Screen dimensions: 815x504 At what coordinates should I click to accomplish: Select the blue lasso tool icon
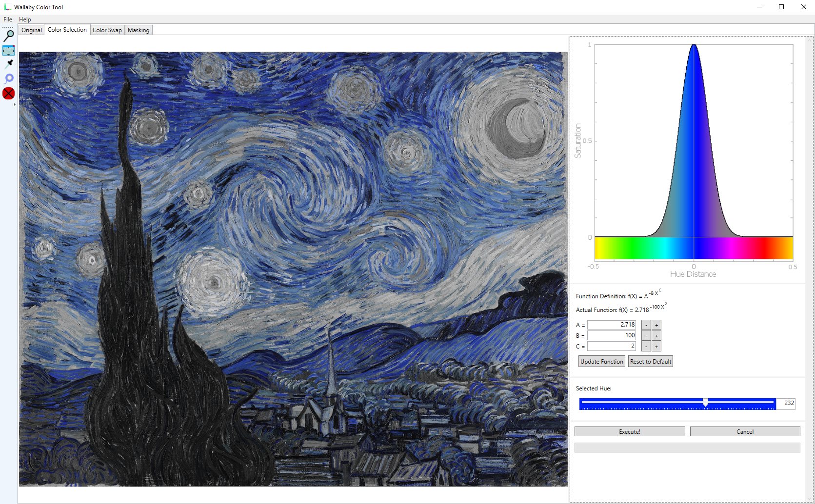coord(9,78)
